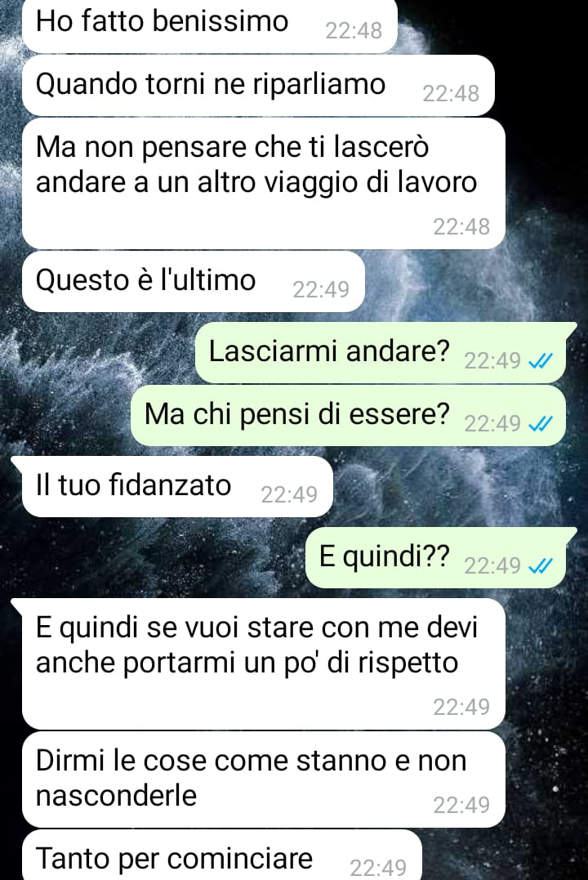Select the 'Ma chi pensi di essere?' bubble

point(348,416)
